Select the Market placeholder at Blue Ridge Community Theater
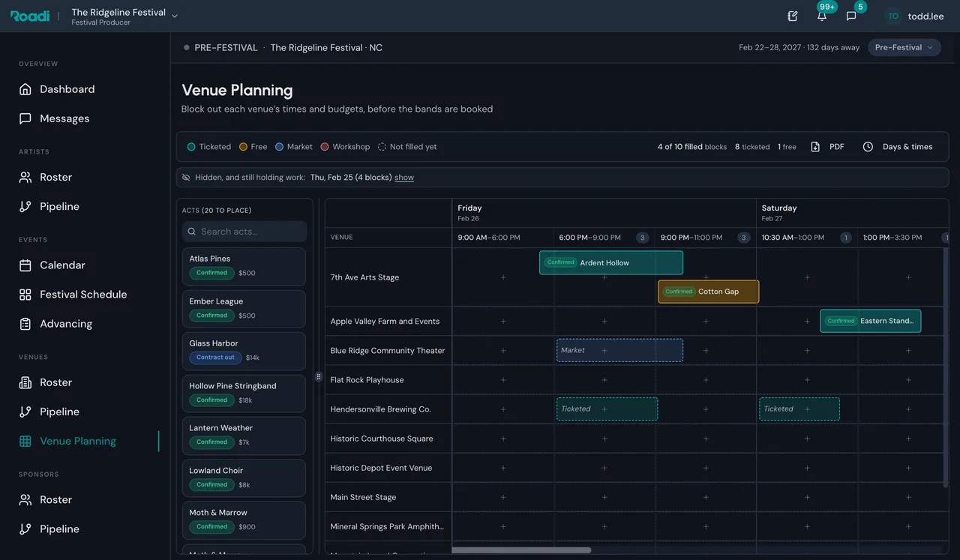The image size is (960, 560). pyautogui.click(x=619, y=350)
